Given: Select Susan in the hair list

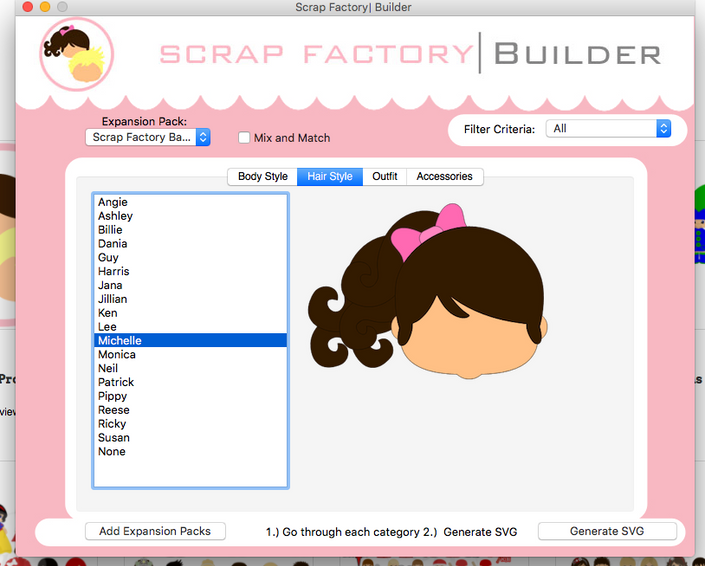Looking at the screenshot, I should coord(190,437).
